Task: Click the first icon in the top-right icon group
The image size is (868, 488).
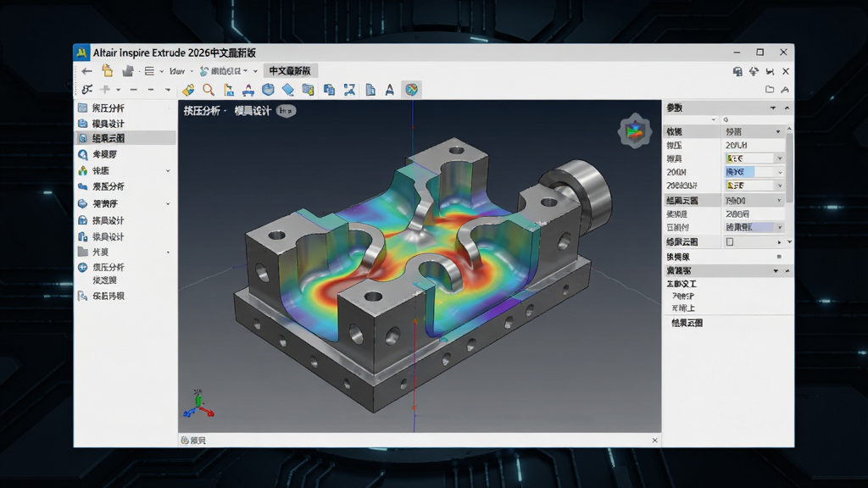Action: (737, 71)
